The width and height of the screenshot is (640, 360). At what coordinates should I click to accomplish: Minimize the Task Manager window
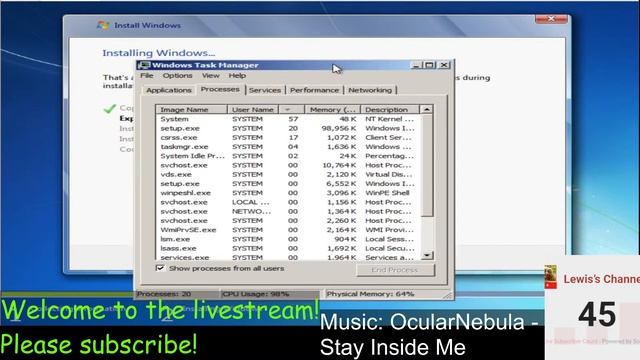[416, 65]
